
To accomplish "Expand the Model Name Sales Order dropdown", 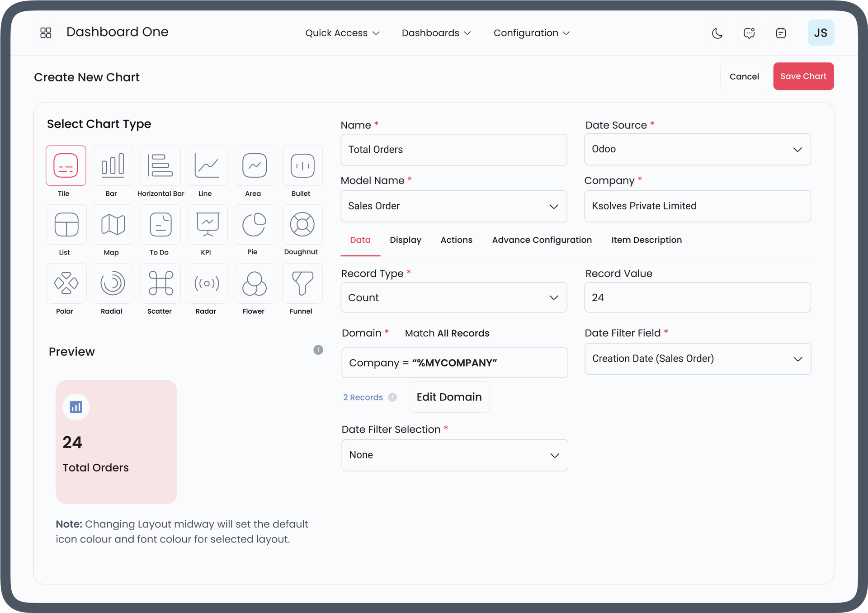I will point(453,206).
